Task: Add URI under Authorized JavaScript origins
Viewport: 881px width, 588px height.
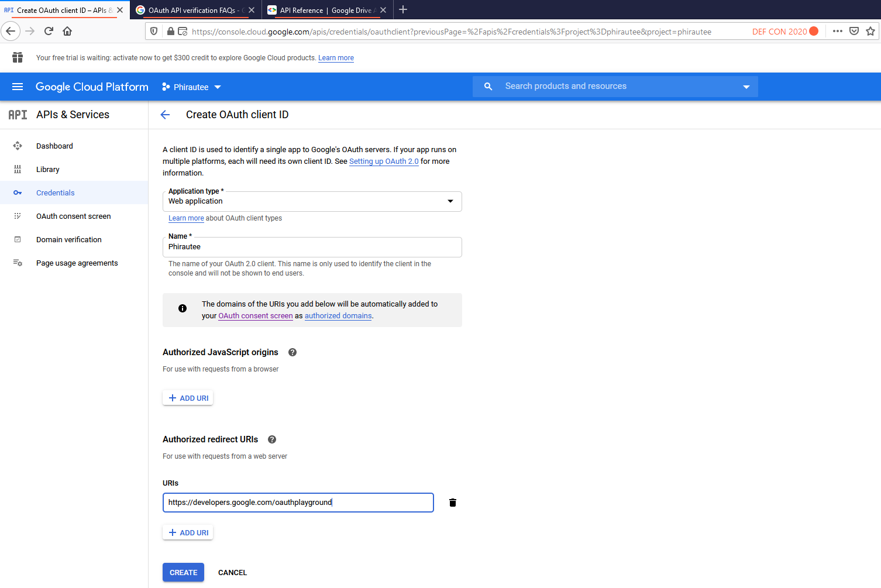Action: [188, 398]
